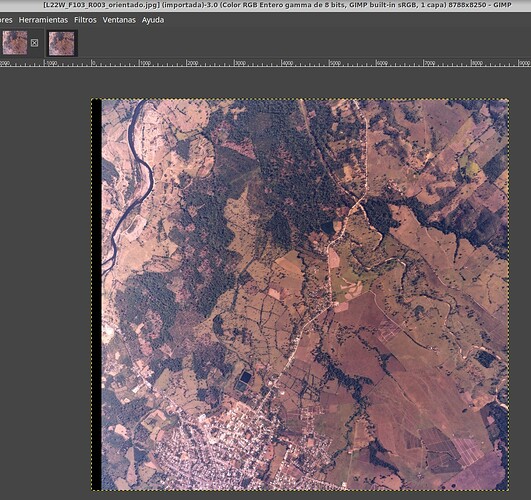Click the dark blue rectangular pond in photo

[x=246, y=376]
